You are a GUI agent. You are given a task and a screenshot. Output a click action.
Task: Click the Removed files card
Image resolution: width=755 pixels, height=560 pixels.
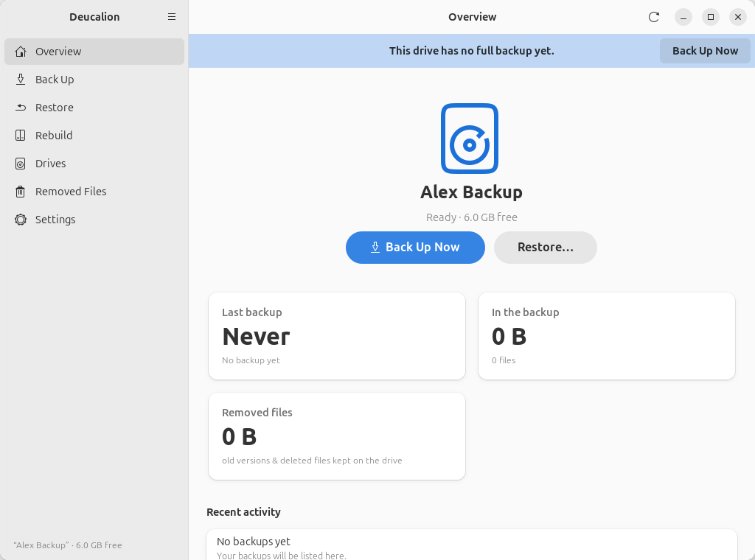337,436
